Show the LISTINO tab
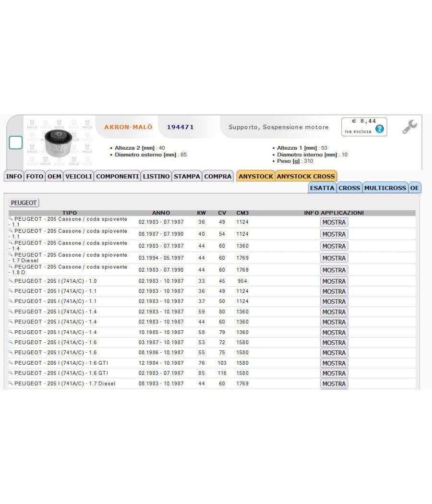432x504 pixels. click(156, 176)
